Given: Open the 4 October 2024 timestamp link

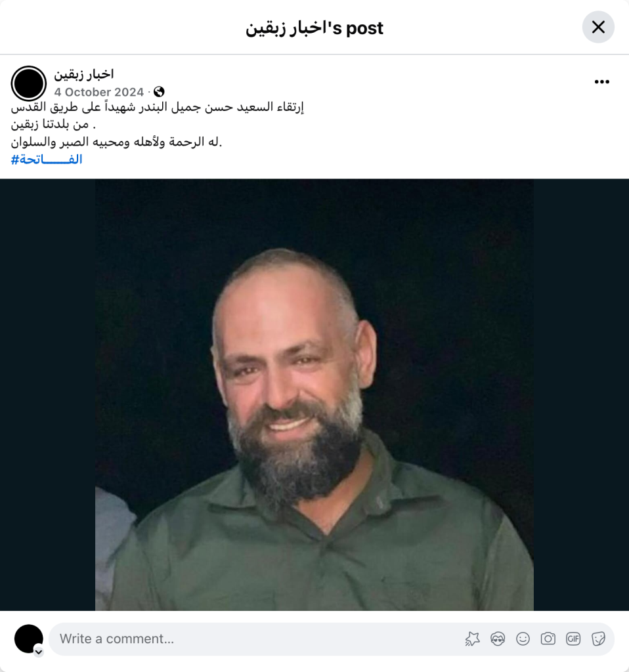Looking at the screenshot, I should (x=98, y=92).
